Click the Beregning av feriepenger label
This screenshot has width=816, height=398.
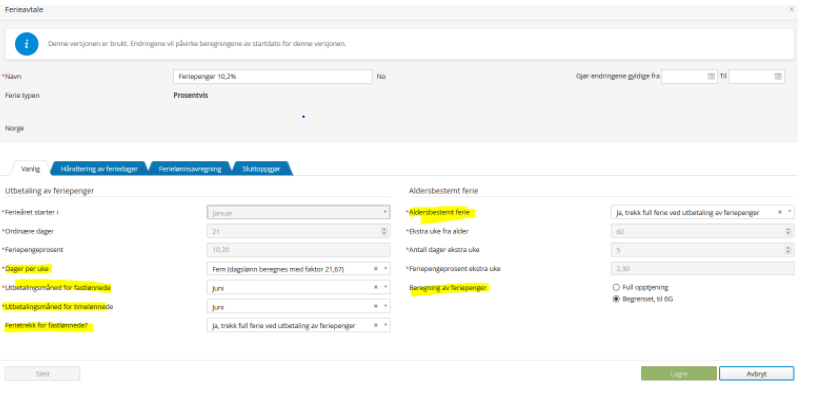click(x=448, y=288)
